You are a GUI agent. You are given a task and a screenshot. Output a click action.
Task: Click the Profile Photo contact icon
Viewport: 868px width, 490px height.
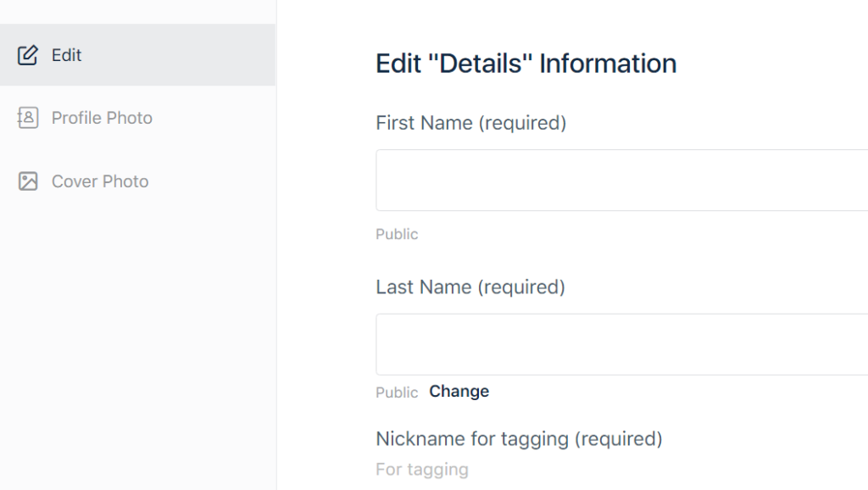click(28, 118)
